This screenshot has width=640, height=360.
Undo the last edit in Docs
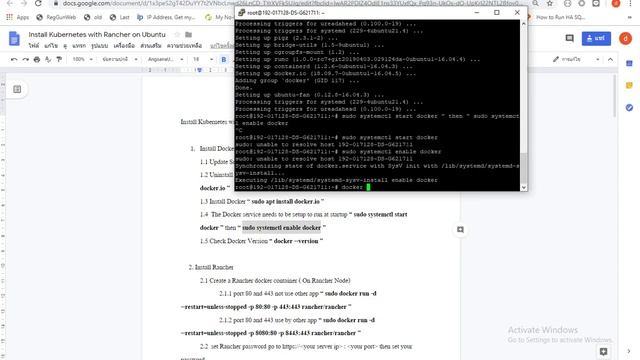pyautogui.click(x=14, y=60)
